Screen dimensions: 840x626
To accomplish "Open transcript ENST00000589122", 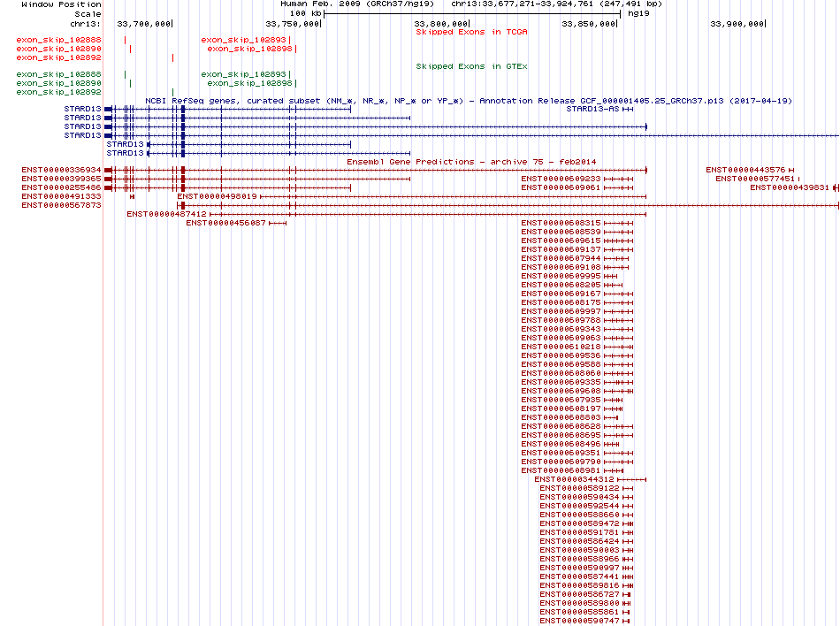I will 579,488.
